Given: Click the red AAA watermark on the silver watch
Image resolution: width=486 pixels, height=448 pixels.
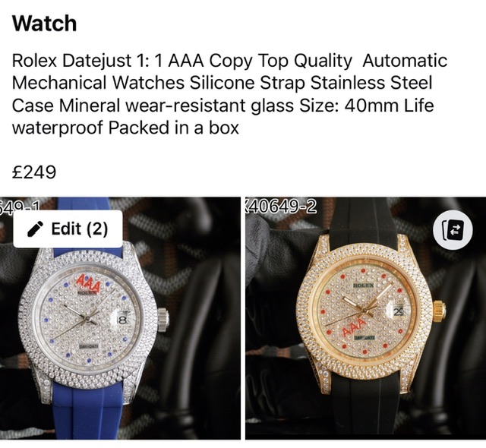Looking at the screenshot, I should (88, 283).
